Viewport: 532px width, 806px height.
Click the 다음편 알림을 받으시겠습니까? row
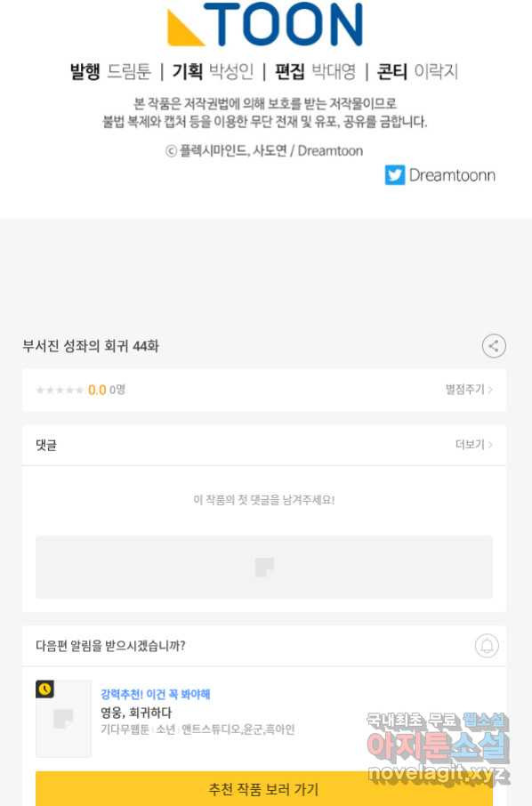coord(264,646)
